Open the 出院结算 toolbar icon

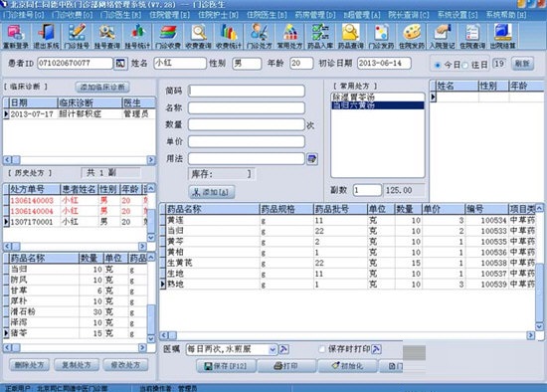tap(503, 36)
